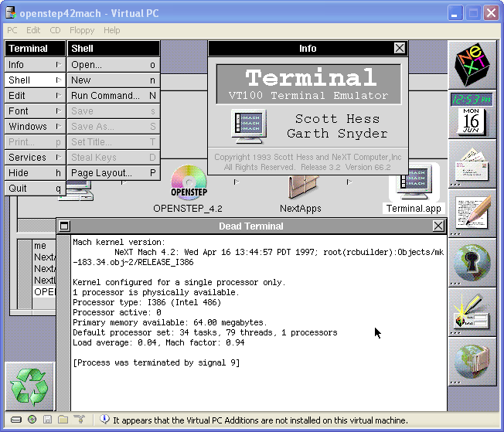504x432 pixels.
Task: Click the info balloon icon in status bar
Action: tap(104, 419)
